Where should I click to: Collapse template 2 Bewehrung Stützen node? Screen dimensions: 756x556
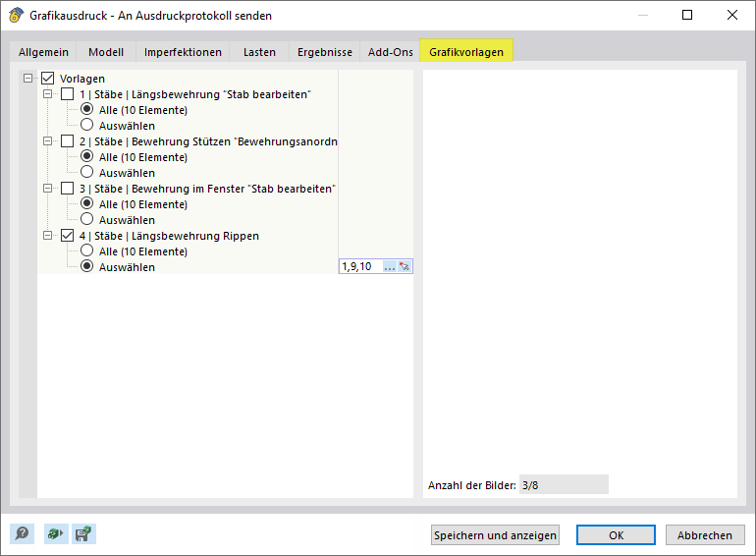(47, 141)
